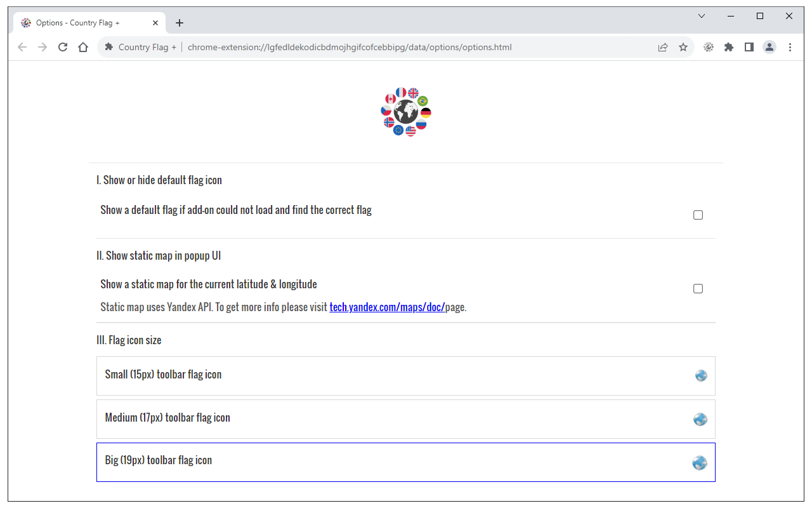
Task: Click the Country Flag + extension toolbar icon
Action: point(709,47)
